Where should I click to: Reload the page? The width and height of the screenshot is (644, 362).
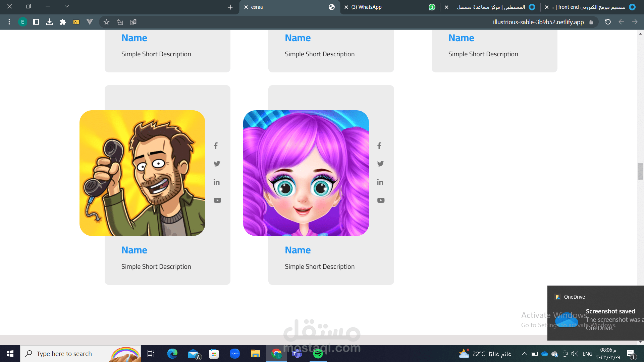pos(608,22)
